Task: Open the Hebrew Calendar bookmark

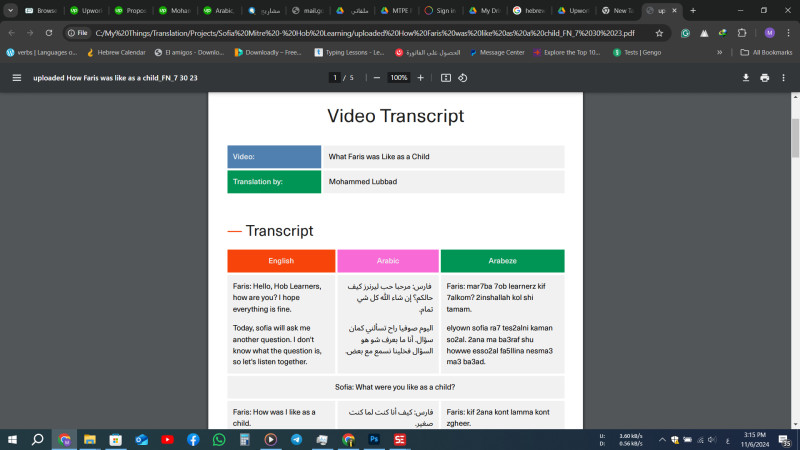Action: tap(116, 52)
